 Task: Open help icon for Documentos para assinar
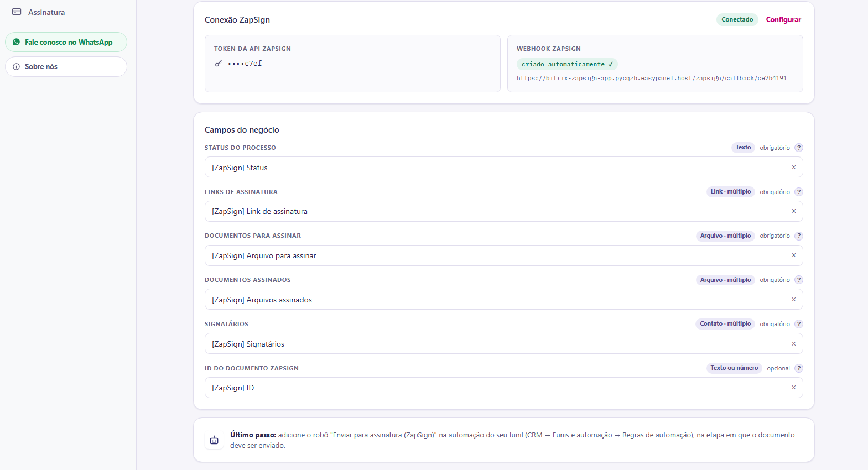(798, 236)
